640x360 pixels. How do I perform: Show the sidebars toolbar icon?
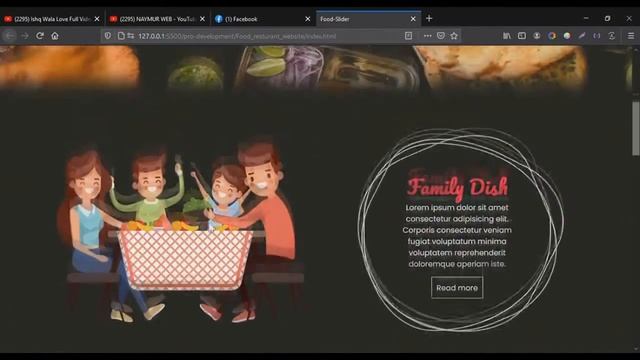(522, 36)
